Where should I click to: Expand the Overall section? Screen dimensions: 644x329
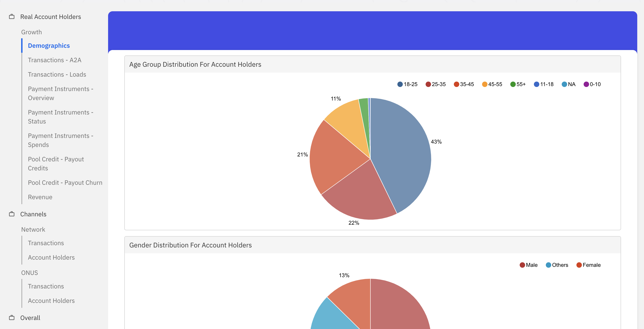(30, 318)
